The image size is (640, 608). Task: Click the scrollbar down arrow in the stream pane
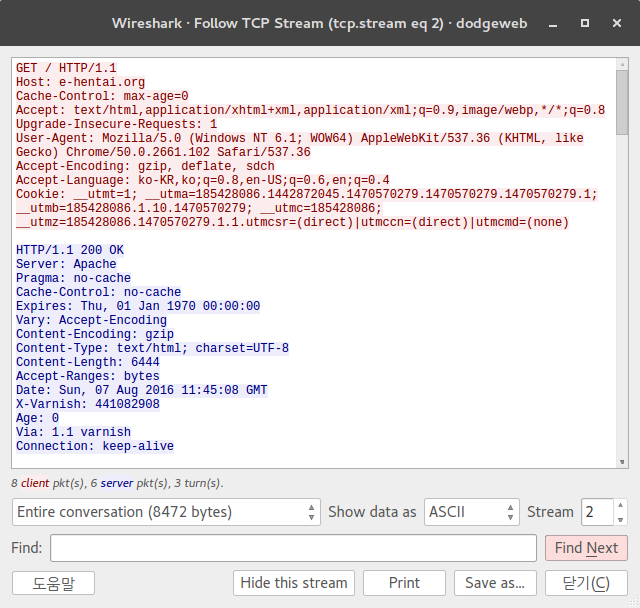pos(622,462)
